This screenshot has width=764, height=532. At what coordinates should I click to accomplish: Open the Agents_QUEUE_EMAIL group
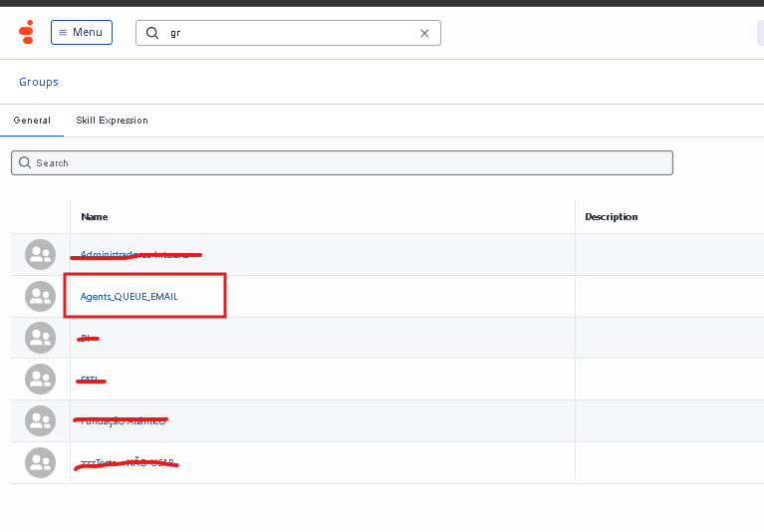pos(129,296)
